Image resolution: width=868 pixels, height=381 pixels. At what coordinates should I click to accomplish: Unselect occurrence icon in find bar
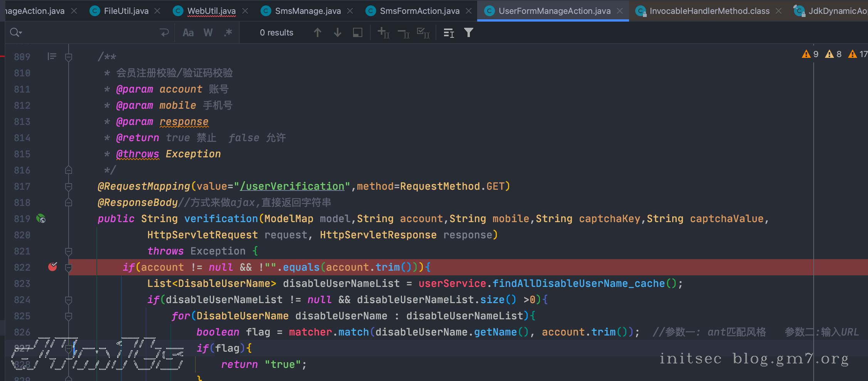pyautogui.click(x=403, y=33)
